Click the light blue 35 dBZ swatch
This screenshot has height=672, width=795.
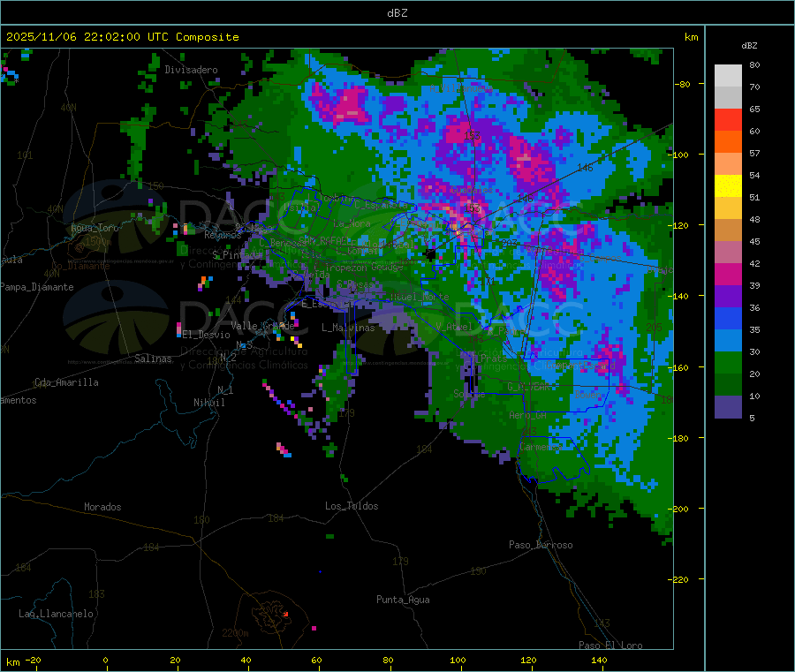coord(728,341)
